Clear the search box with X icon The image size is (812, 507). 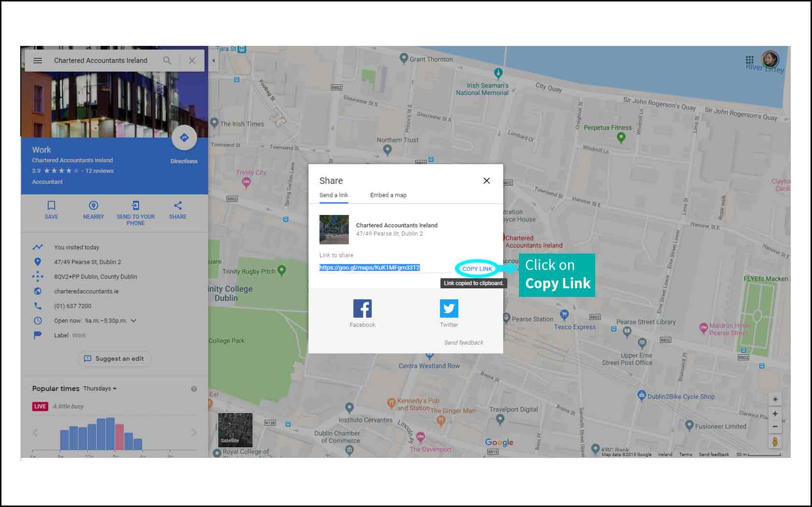192,60
